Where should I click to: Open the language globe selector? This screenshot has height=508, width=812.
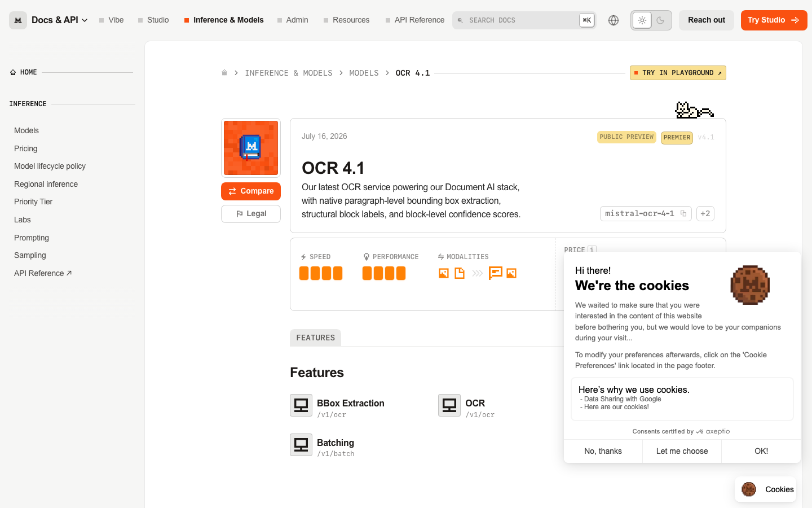coord(614,20)
